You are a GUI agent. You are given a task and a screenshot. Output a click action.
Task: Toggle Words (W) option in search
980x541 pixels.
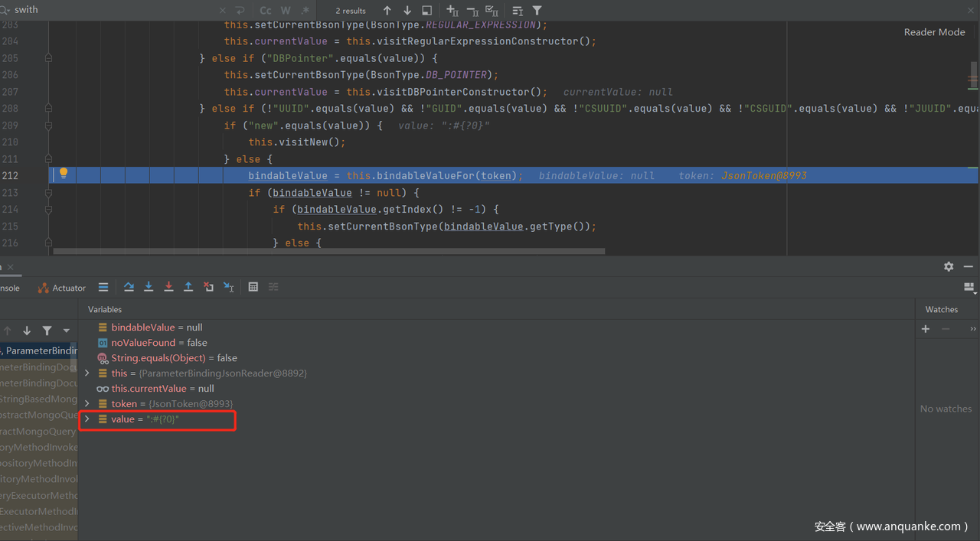point(286,11)
